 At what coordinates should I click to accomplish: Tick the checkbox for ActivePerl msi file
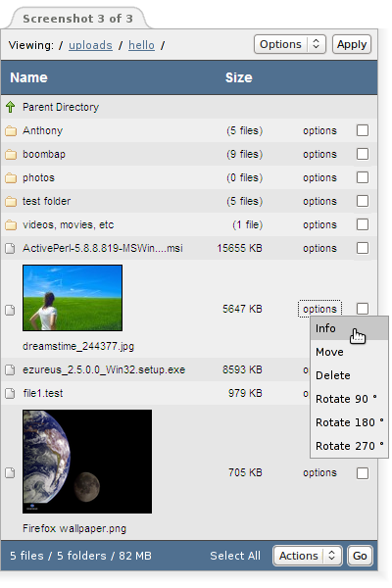[363, 248]
